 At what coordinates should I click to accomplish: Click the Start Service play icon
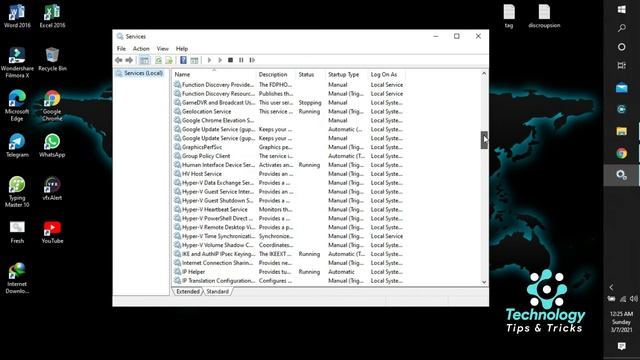[x=209, y=60]
